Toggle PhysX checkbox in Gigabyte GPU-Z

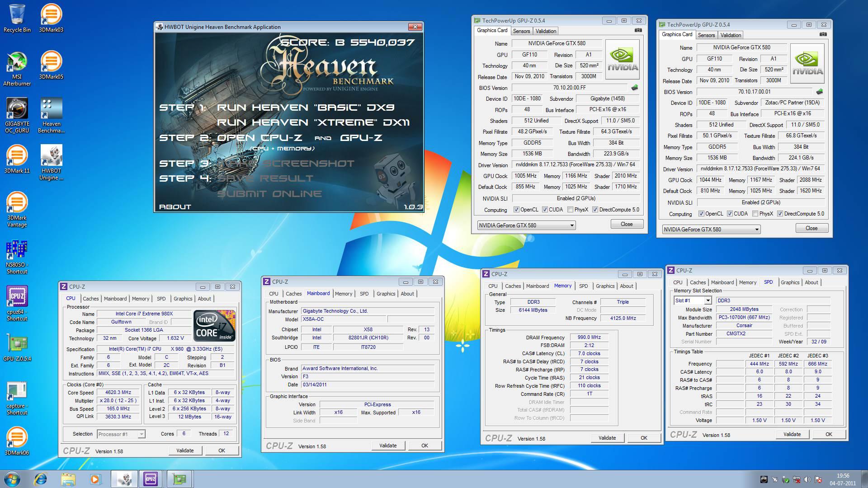(570, 210)
